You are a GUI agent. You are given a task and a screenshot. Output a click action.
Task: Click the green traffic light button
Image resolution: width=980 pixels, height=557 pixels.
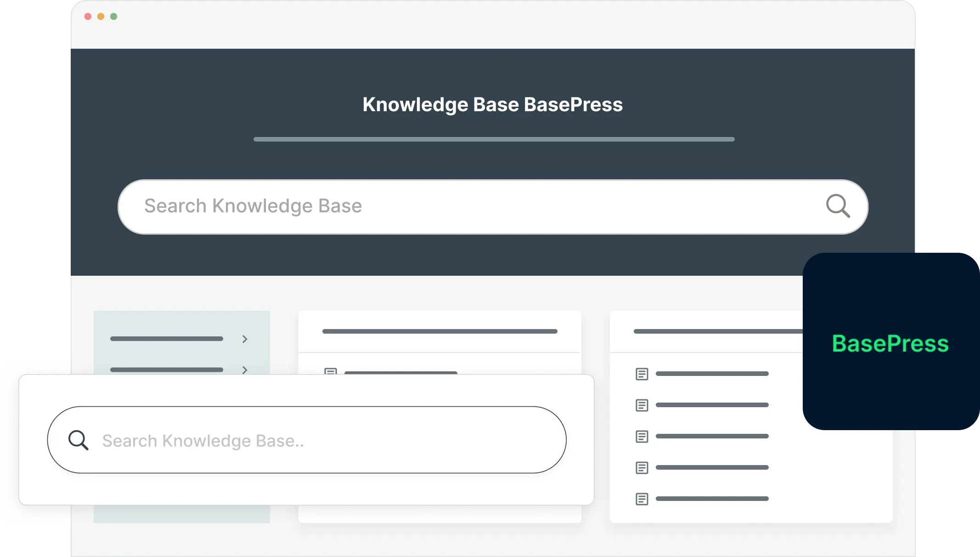tap(113, 16)
